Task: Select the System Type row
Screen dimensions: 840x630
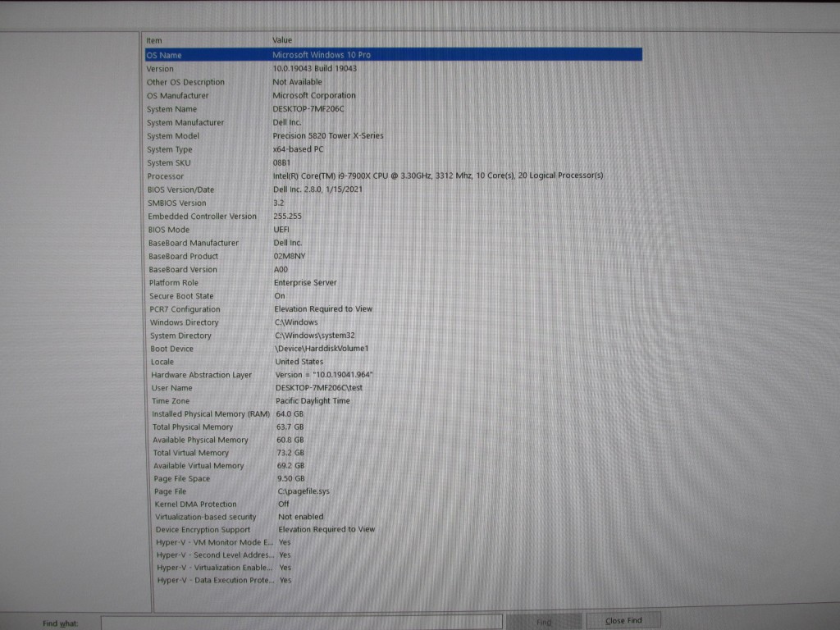Action: pos(393,149)
